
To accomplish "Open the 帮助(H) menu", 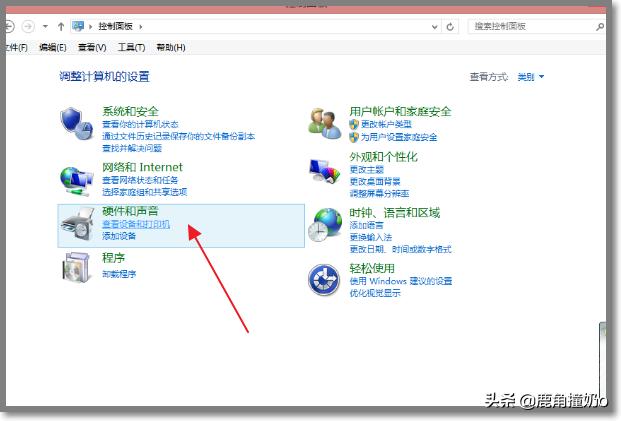I will pyautogui.click(x=171, y=48).
